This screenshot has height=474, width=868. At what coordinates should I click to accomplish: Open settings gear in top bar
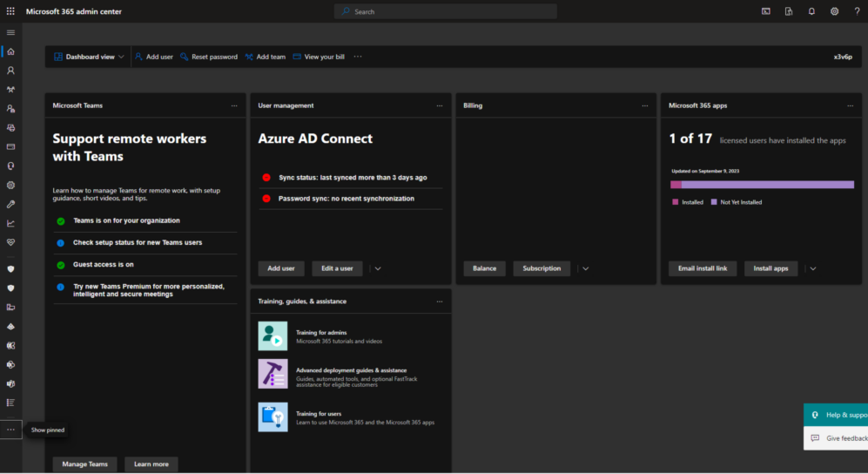coord(834,11)
